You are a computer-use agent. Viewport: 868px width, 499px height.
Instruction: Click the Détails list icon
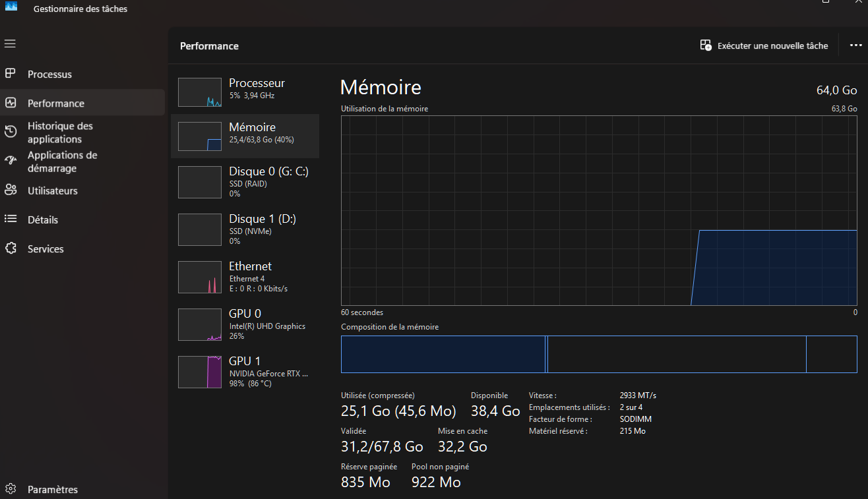(x=11, y=220)
